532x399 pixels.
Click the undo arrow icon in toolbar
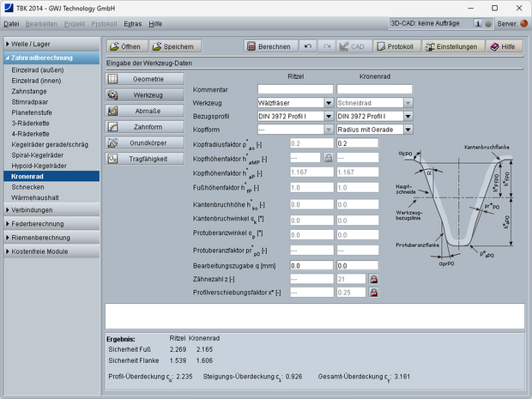click(308, 46)
